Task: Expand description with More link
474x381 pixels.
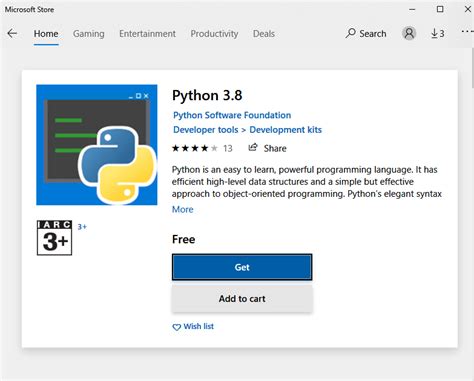Action: [182, 209]
